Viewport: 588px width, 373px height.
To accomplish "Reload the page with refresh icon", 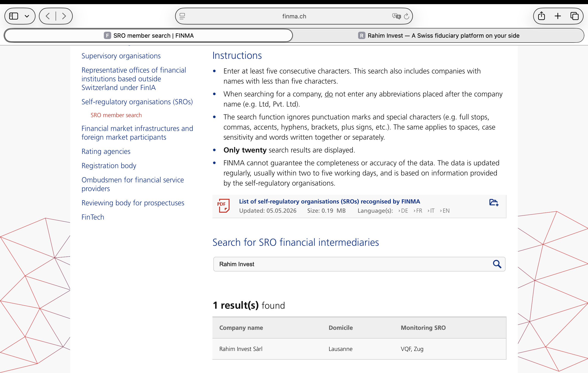I will tap(407, 16).
